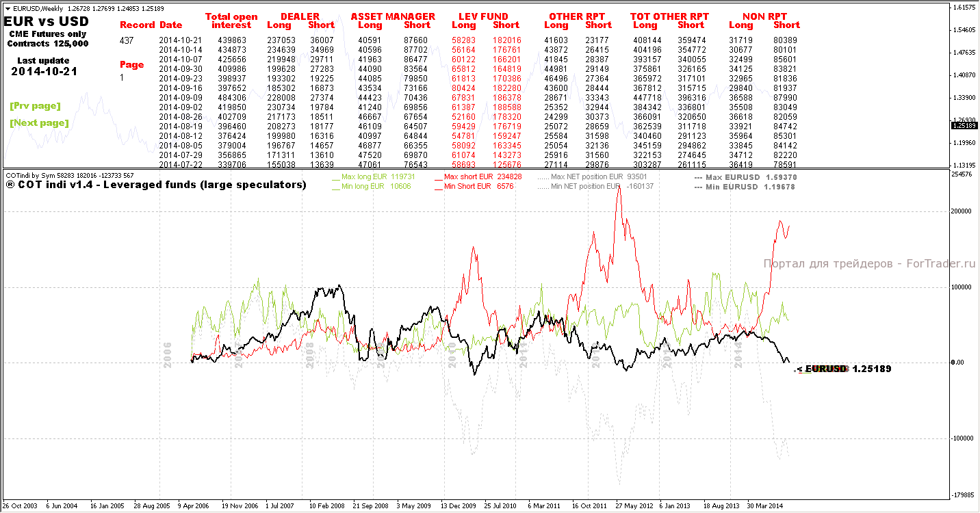Click the current price marker on right axis
Screen dimensions: 980x513
[964, 126]
